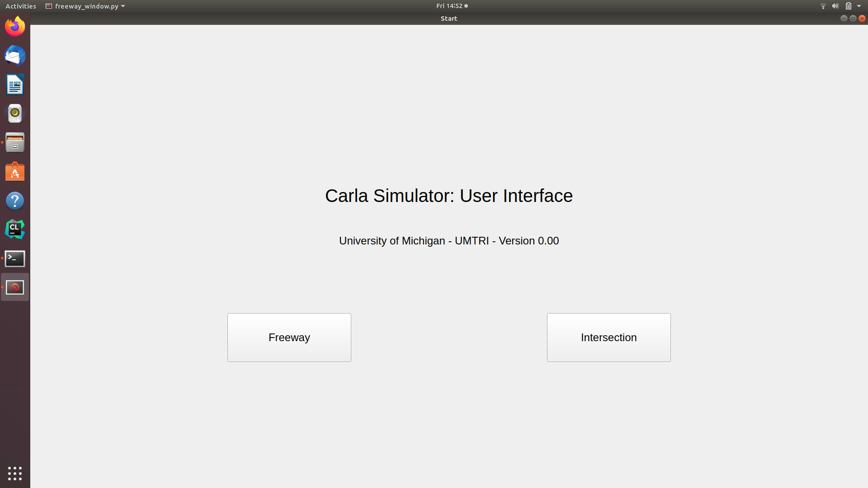Viewport: 868px width, 488px height.
Task: Open the Terminal from the dock
Action: click(x=15, y=258)
